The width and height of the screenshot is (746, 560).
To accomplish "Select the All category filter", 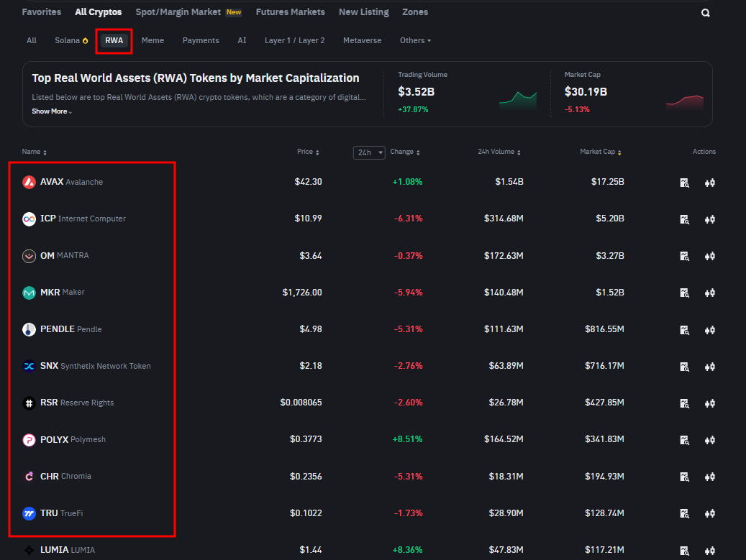I will [32, 40].
